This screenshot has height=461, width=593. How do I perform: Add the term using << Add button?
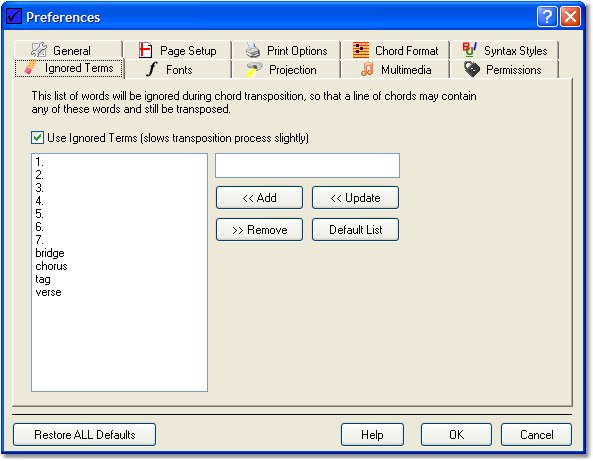tap(259, 197)
